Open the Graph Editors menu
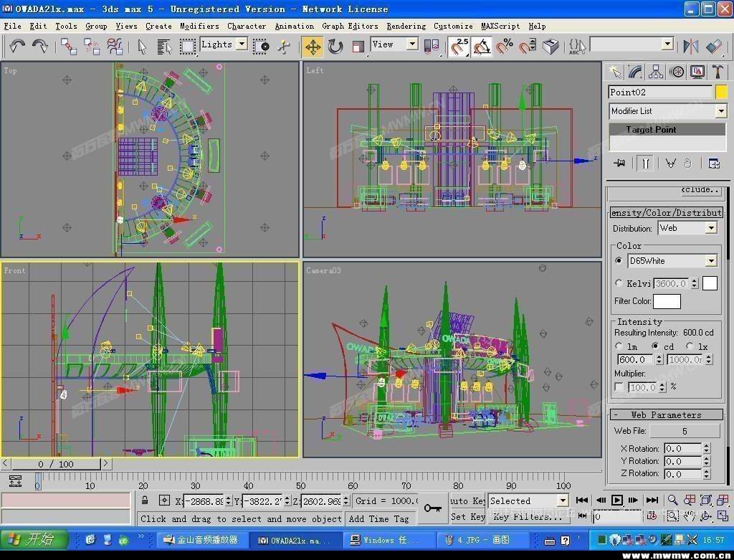This screenshot has height=560, width=734. pos(350,27)
